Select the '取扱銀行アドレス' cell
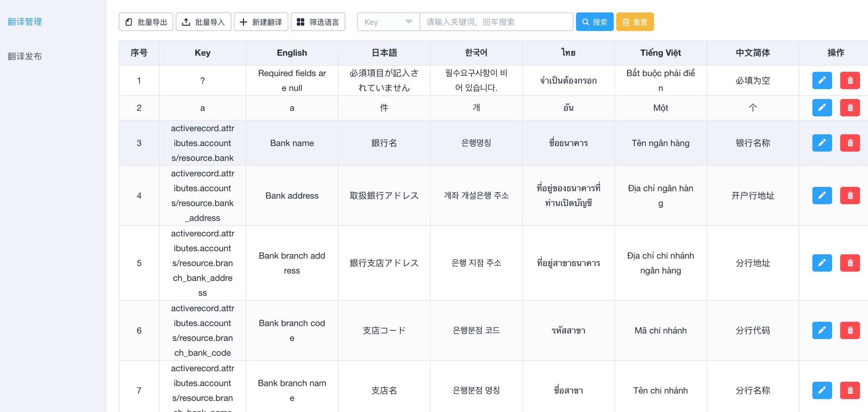The height and width of the screenshot is (412, 868). click(384, 195)
